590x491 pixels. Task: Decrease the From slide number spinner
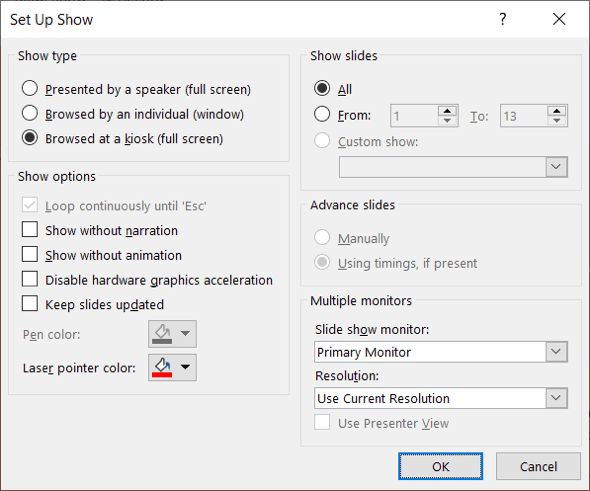447,121
